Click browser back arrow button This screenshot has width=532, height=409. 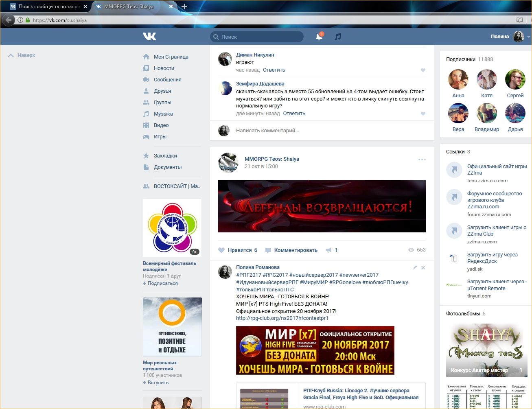[x=8, y=20]
